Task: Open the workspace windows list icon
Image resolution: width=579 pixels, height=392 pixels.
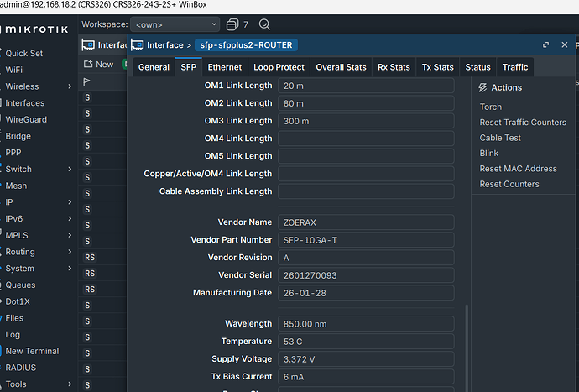Action: click(x=232, y=24)
